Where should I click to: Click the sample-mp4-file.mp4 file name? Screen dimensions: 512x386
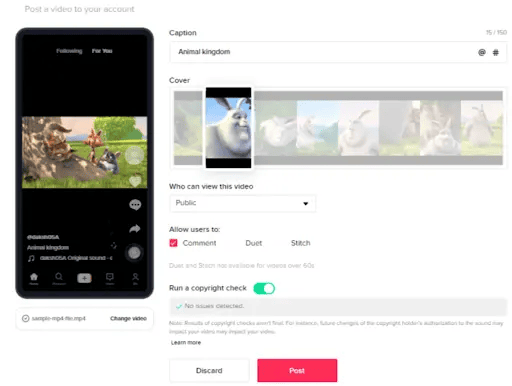point(59,318)
